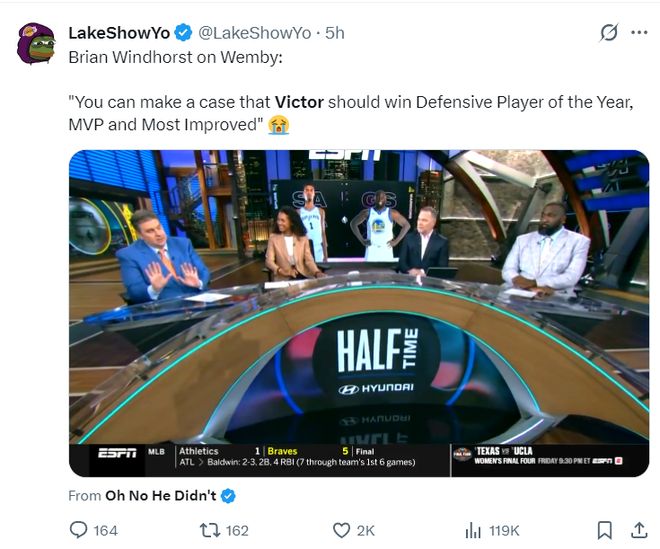
Task: Click the tweet text about Victor
Action: 351,113
